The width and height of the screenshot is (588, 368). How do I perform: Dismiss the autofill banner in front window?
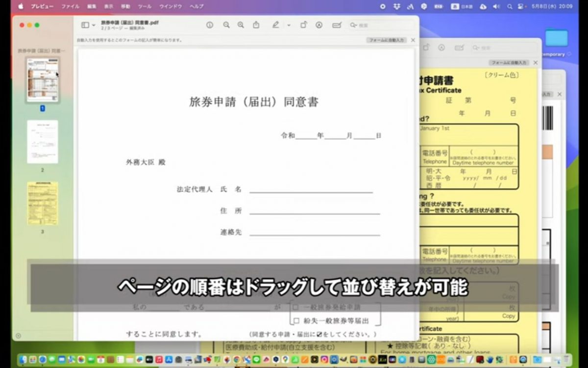413,40
